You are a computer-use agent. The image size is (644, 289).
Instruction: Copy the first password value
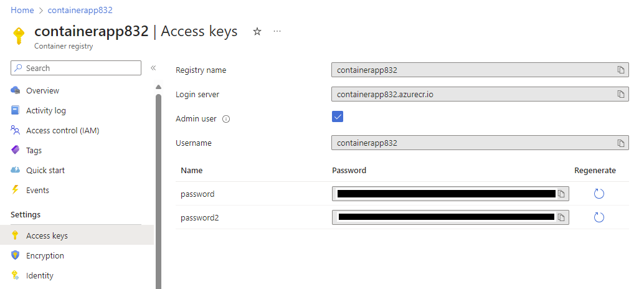click(x=561, y=194)
